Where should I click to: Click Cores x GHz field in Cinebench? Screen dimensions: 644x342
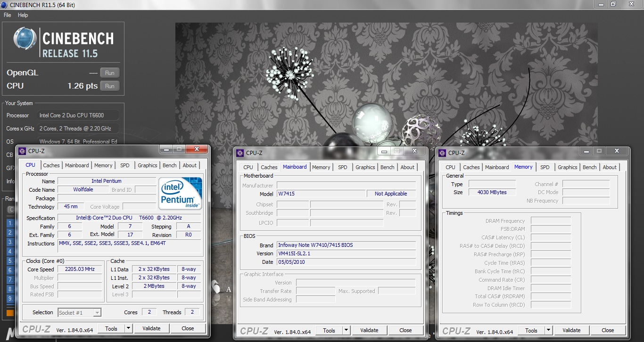(x=78, y=129)
